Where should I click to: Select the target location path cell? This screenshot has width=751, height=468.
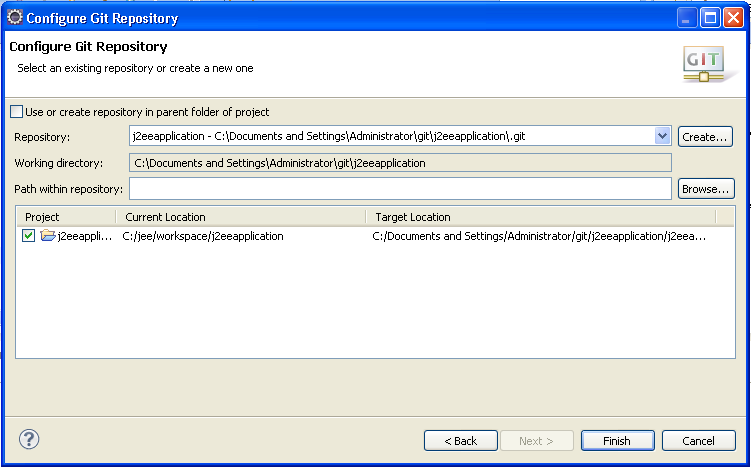click(x=539, y=236)
